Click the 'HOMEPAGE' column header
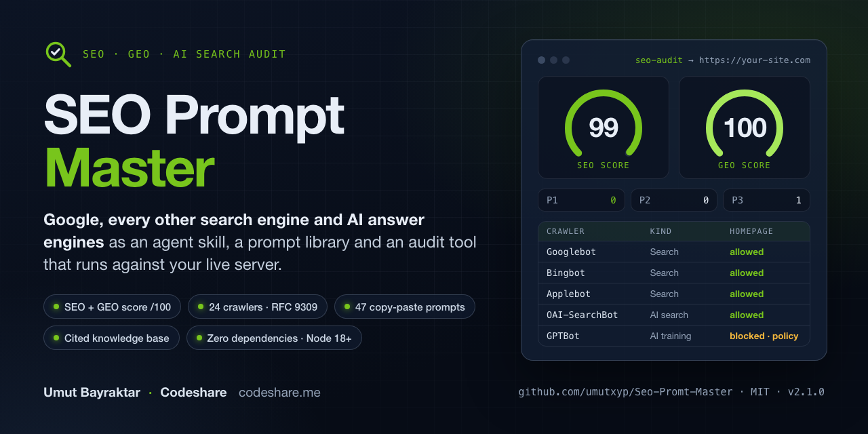Viewport: 868px width, 434px height. pos(751,231)
